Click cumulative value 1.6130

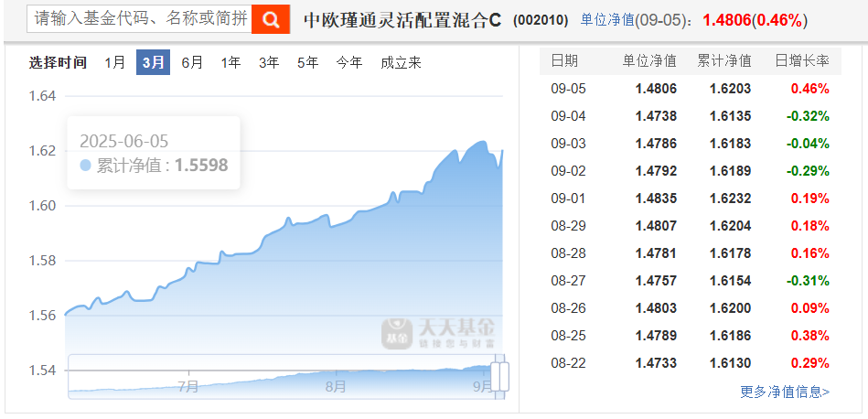pyautogui.click(x=731, y=363)
